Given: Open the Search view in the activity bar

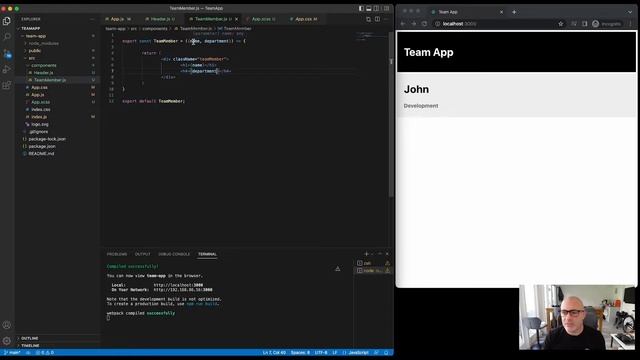Looking at the screenshot, I should [x=7, y=37].
